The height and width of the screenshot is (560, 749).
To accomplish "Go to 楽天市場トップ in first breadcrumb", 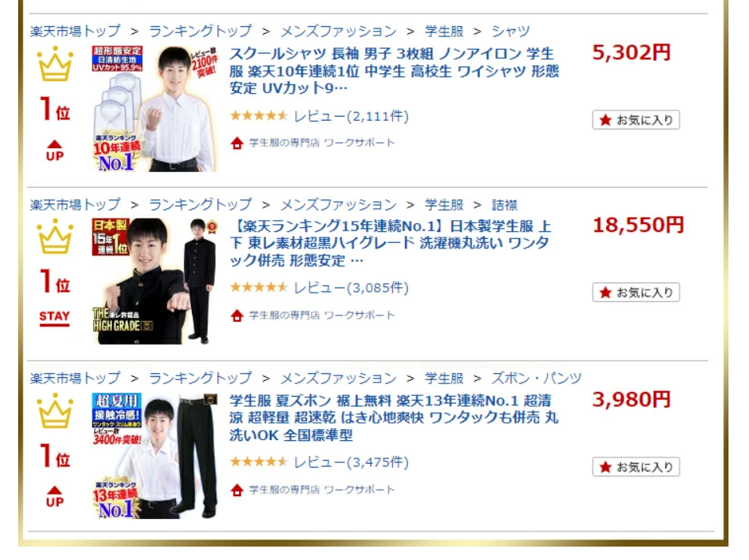I will click(76, 32).
